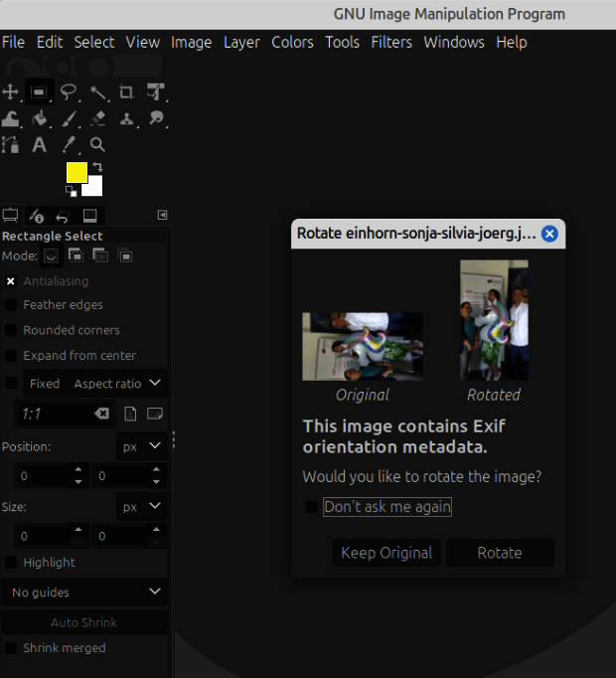Choose Intersect with selection mode
The image size is (616, 678).
(126, 255)
